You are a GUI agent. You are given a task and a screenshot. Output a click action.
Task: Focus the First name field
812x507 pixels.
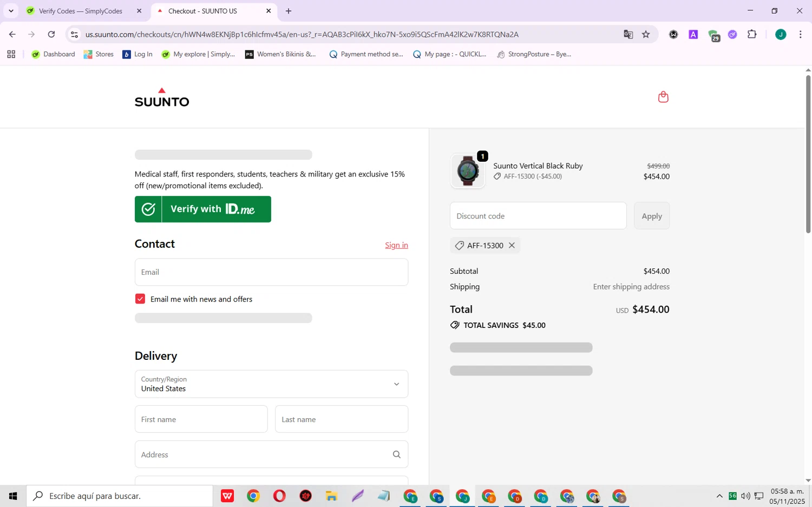pyautogui.click(x=201, y=419)
